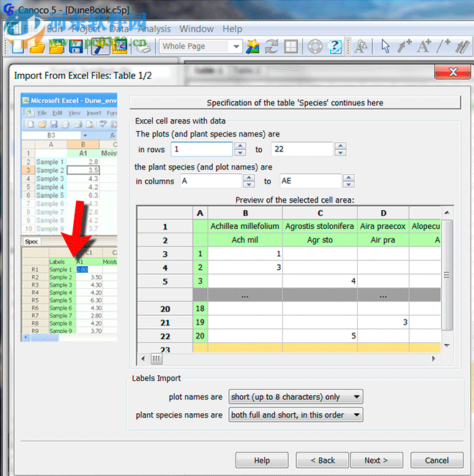Click the 'Aira praecox' preview cell

tap(383, 226)
